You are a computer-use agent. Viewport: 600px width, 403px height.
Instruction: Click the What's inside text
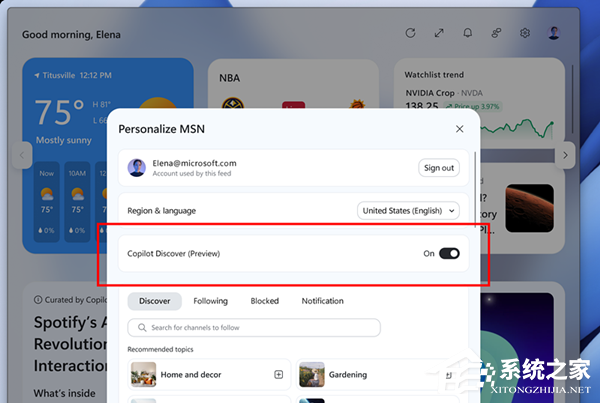click(x=64, y=393)
